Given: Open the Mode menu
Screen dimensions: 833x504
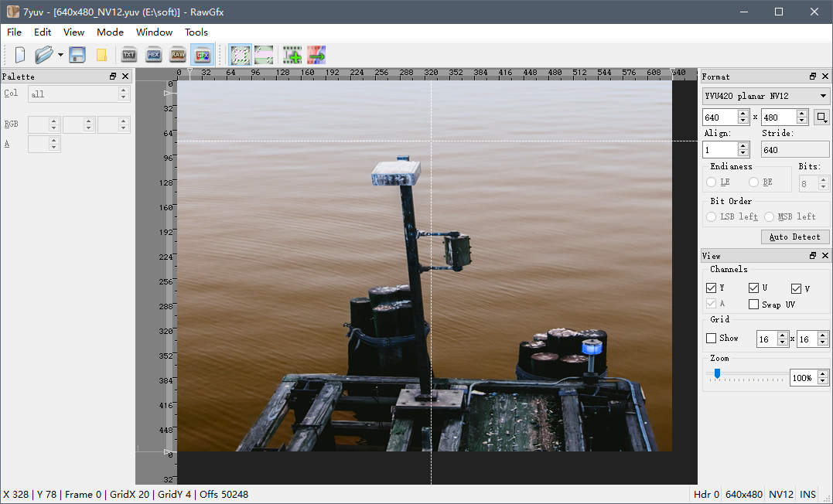Looking at the screenshot, I should click(x=110, y=32).
